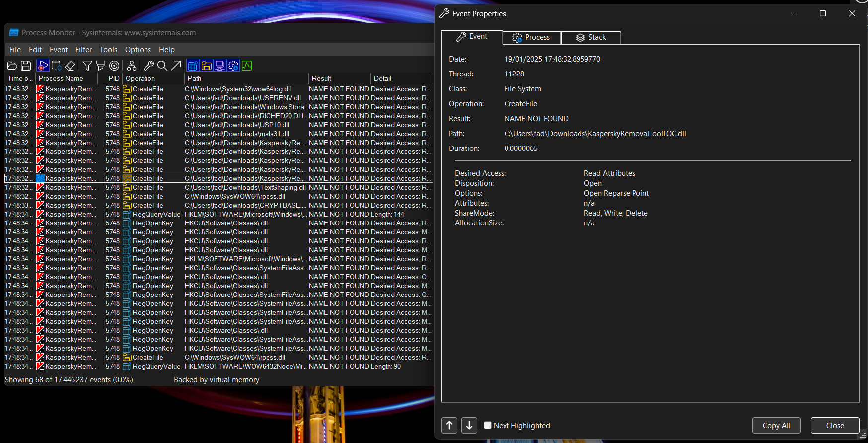Select the TextShaping.dll row path
Image resolution: width=868 pixels, height=443 pixels.
point(245,188)
